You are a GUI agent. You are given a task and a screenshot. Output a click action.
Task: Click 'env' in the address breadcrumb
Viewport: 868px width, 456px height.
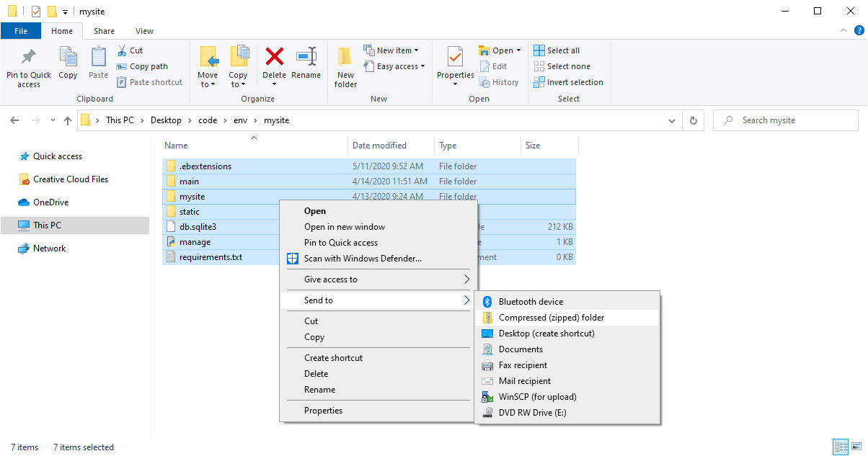point(241,120)
